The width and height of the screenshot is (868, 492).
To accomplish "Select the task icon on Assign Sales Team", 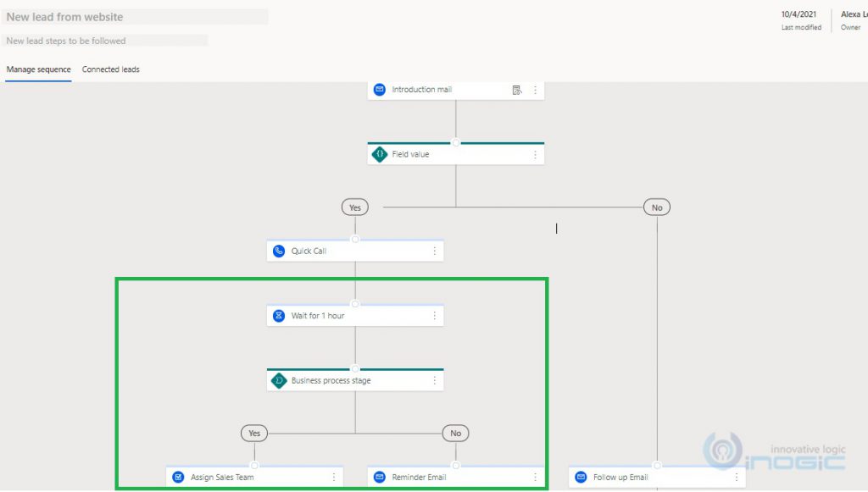I will pyautogui.click(x=176, y=477).
